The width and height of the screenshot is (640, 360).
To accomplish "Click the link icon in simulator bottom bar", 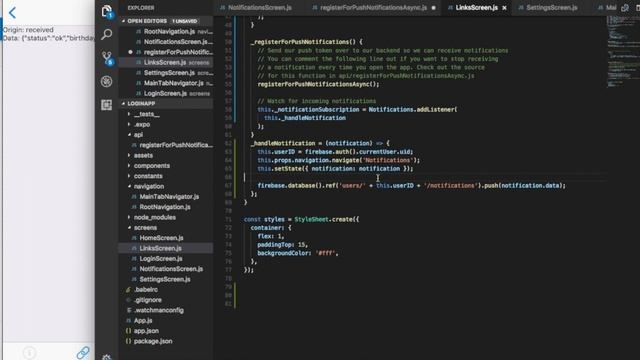I will (x=83, y=352).
